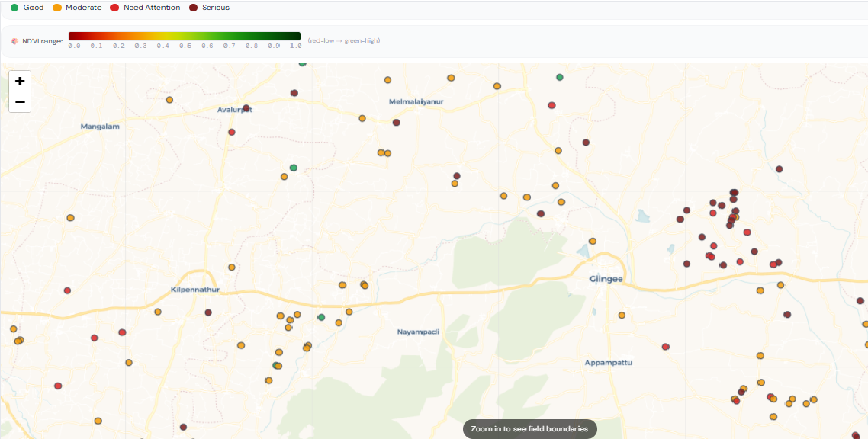Select the red marker east of Appampattu
This screenshot has height=439, width=868.
(x=666, y=347)
